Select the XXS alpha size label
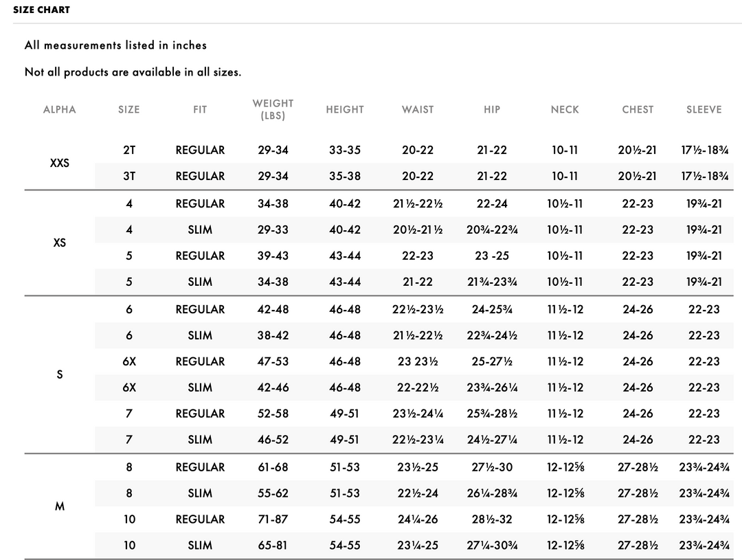This screenshot has width=742, height=560. click(60, 164)
